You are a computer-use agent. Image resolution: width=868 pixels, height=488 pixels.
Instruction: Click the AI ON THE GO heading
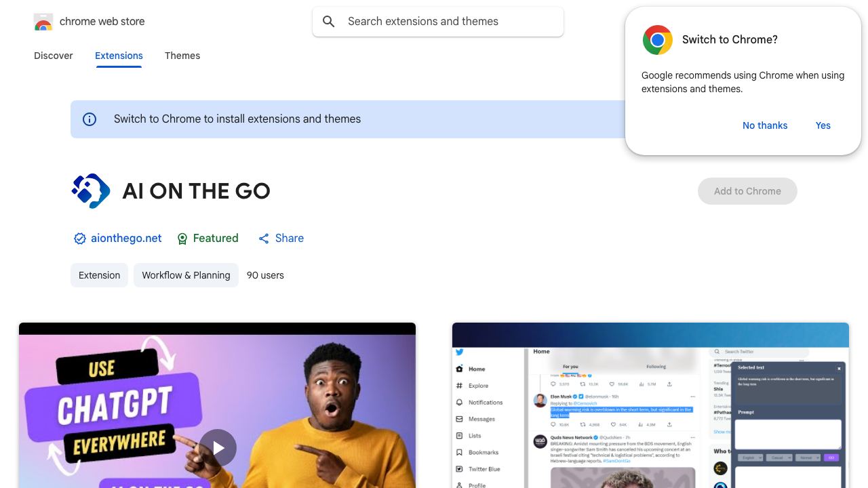196,191
